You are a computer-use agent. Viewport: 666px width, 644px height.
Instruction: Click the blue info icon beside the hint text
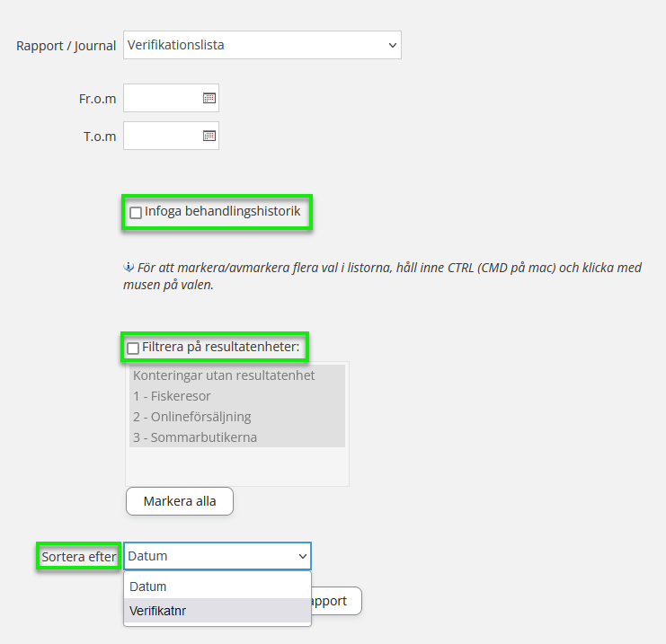pos(129,267)
